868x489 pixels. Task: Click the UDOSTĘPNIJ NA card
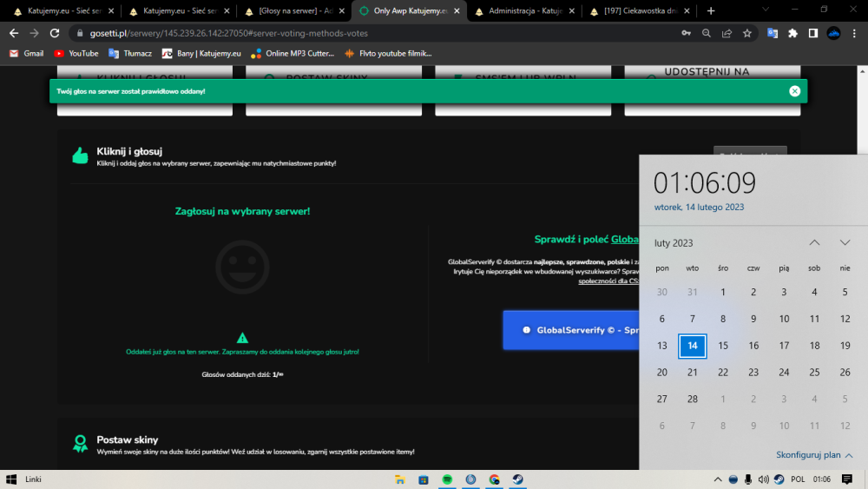[x=713, y=91]
